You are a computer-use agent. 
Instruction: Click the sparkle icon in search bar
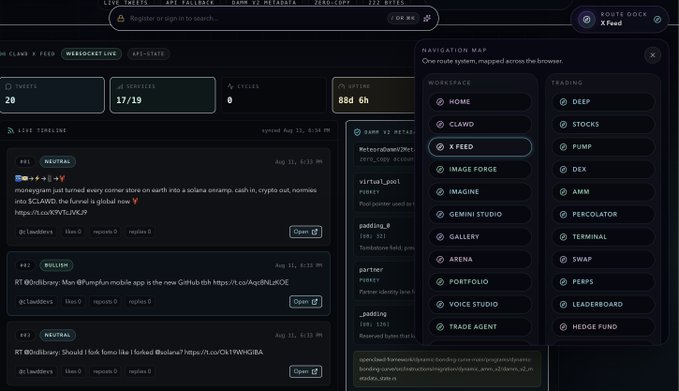tap(427, 18)
